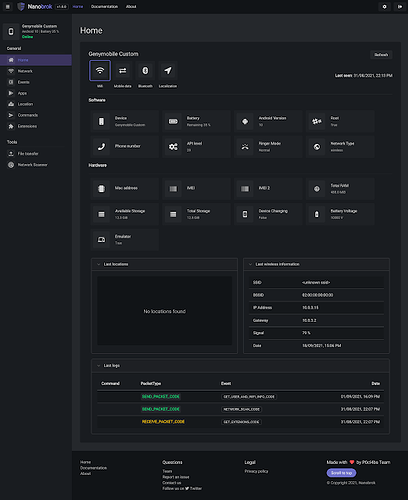Click the Localization arrow icon
This screenshot has width=408, height=500.
[168, 71]
